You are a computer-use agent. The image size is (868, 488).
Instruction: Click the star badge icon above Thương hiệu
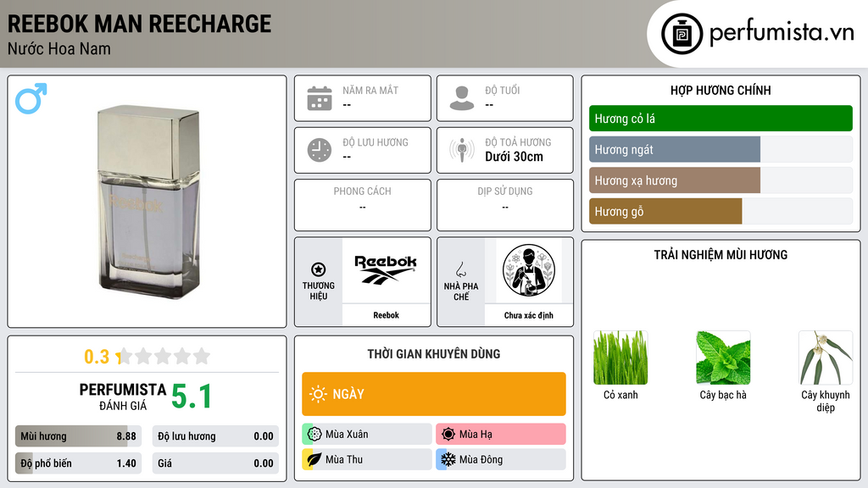coord(319,269)
